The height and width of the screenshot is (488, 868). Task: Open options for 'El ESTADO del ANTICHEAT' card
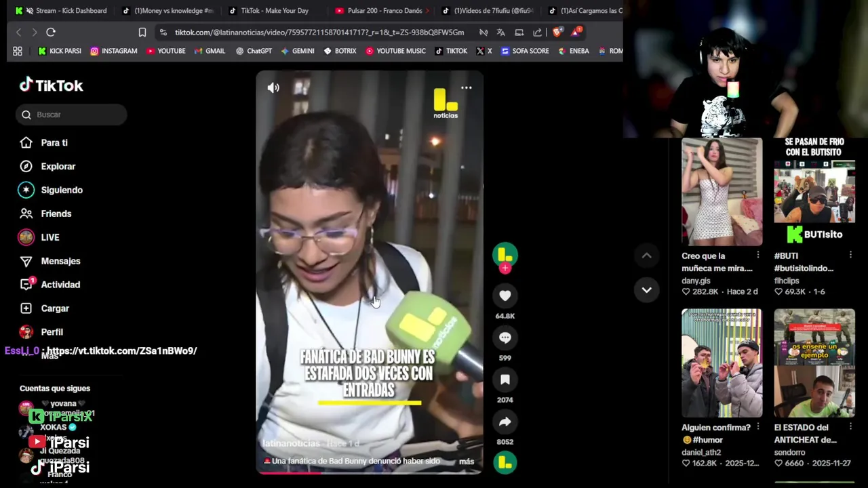pyautogui.click(x=850, y=427)
